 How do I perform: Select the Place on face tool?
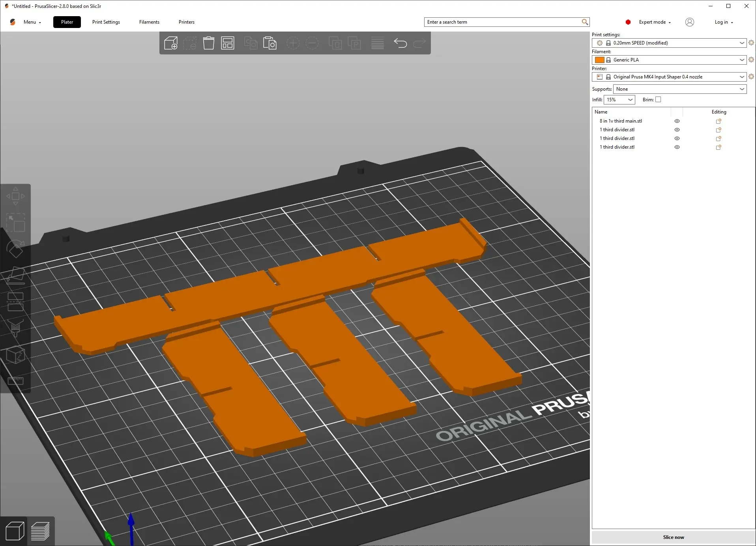[x=15, y=275]
